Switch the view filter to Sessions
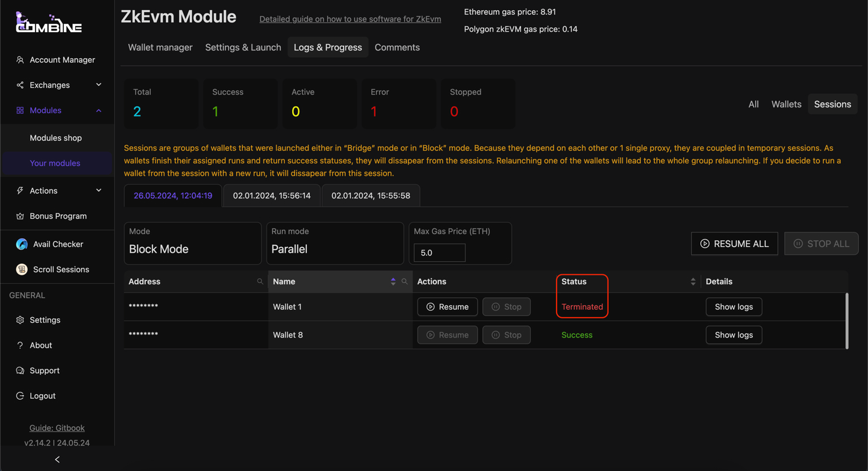The height and width of the screenshot is (471, 868). click(832, 104)
